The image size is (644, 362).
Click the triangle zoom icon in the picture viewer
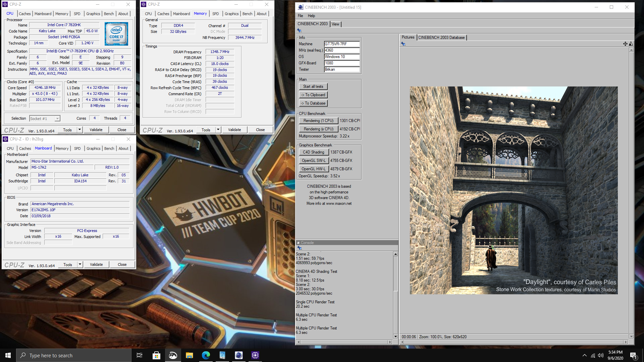tap(631, 44)
